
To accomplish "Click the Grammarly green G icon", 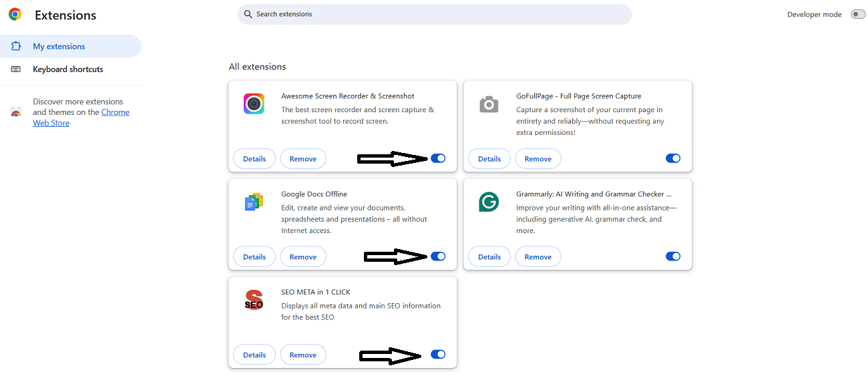I will (489, 202).
